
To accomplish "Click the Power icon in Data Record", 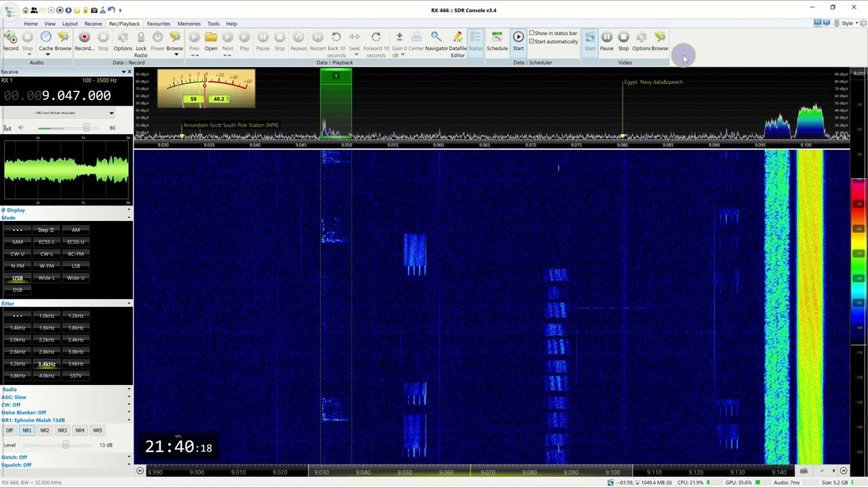I will click(x=157, y=41).
